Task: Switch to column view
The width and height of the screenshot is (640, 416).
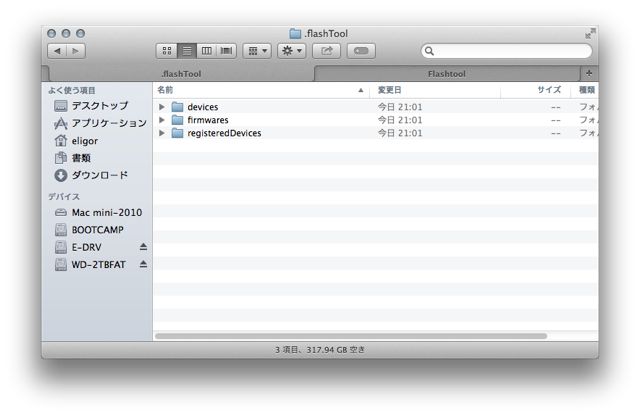Action: click(x=207, y=51)
